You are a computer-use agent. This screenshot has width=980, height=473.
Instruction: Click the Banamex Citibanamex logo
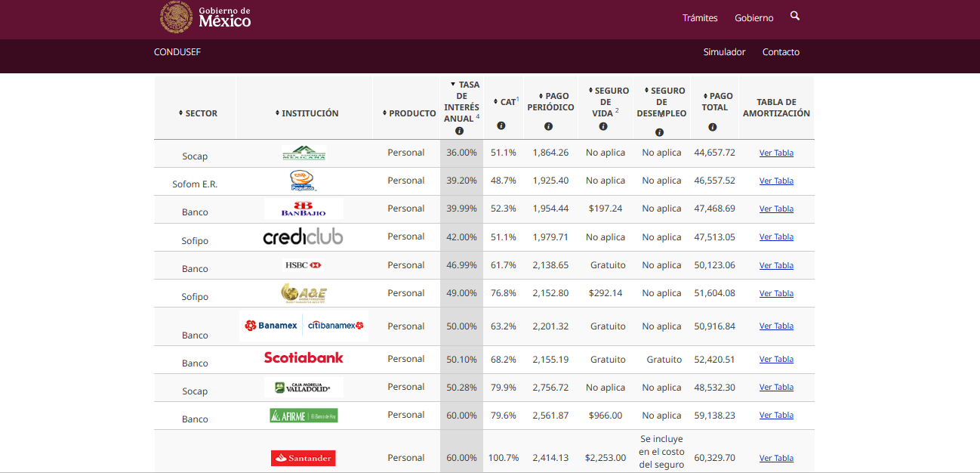[304, 326]
